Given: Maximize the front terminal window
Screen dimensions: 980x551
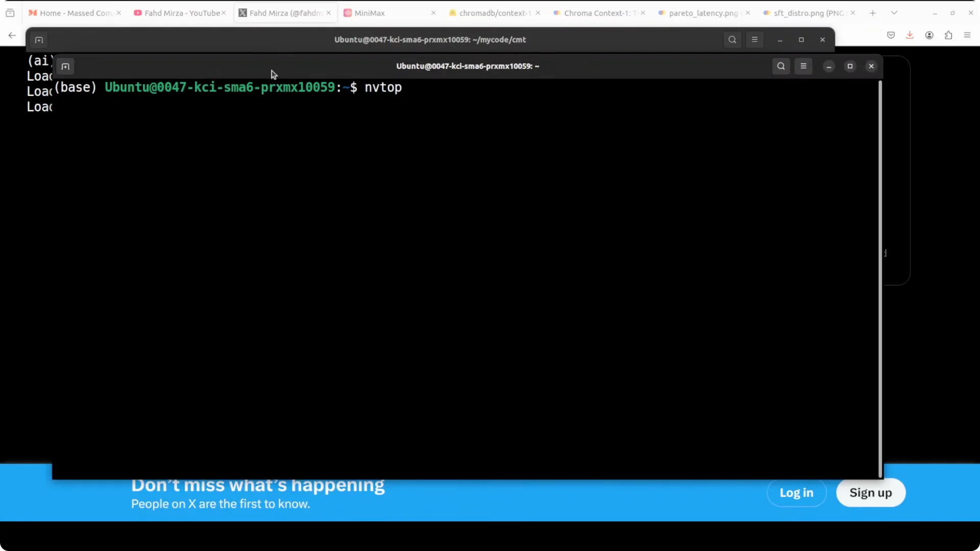Looking at the screenshot, I should (x=850, y=66).
